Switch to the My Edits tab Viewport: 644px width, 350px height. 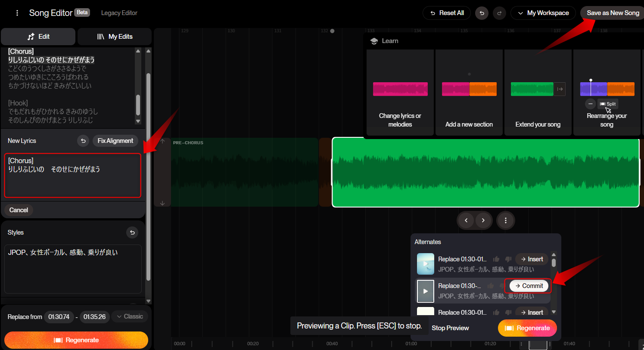tap(115, 37)
